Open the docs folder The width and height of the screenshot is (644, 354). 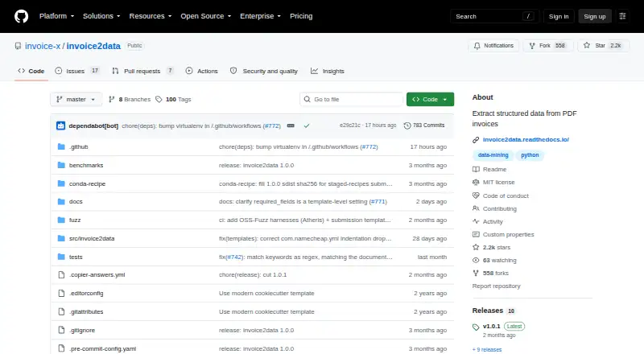point(76,202)
